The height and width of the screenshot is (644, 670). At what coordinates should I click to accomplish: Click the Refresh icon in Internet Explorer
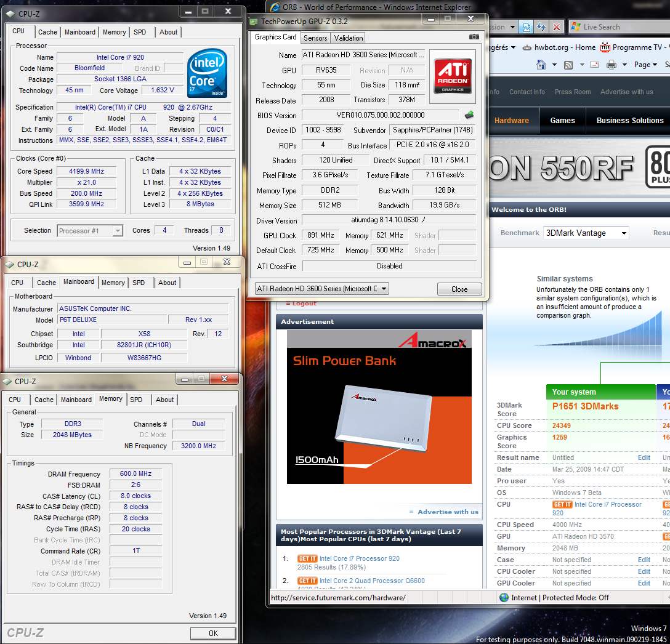pyautogui.click(x=541, y=27)
